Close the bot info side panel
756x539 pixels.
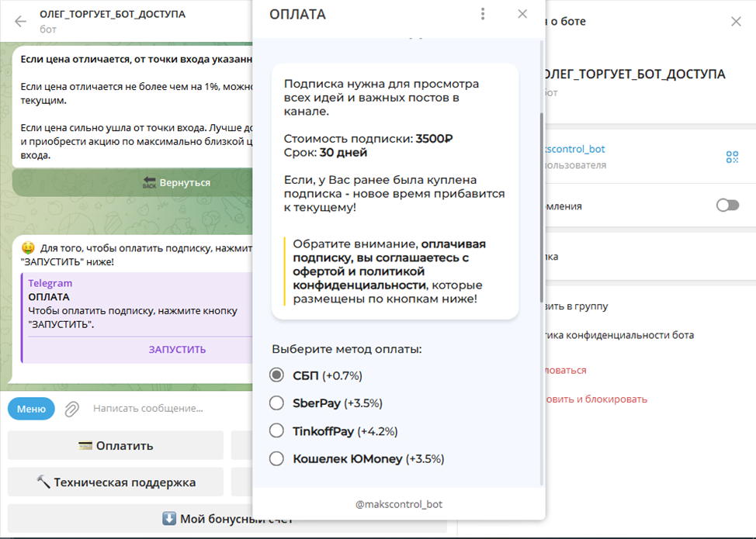click(x=736, y=21)
